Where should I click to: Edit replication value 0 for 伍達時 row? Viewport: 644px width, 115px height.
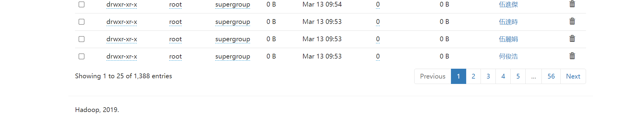378,22
